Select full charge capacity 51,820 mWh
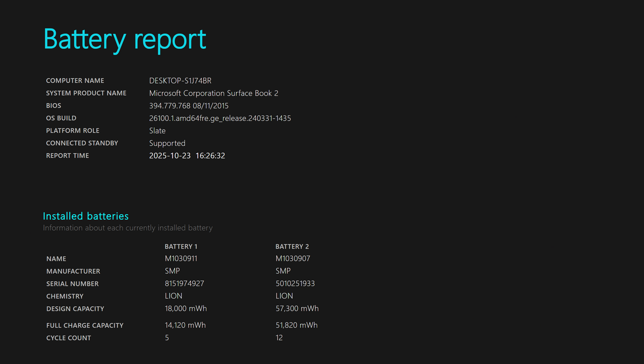Screen dimensions: 644x364 pos(296,325)
